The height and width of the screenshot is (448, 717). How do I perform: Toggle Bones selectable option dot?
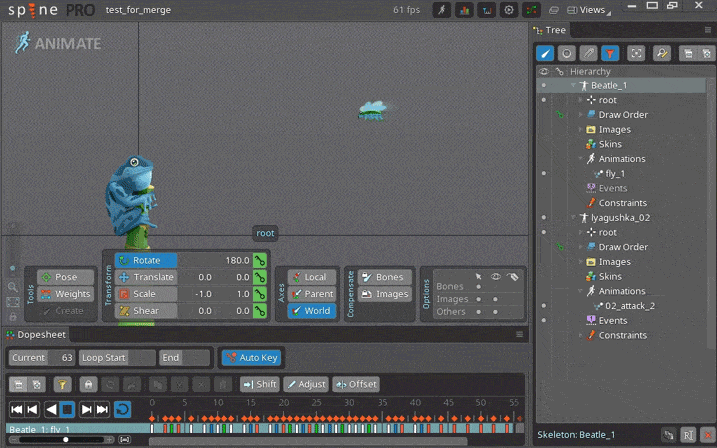478,287
